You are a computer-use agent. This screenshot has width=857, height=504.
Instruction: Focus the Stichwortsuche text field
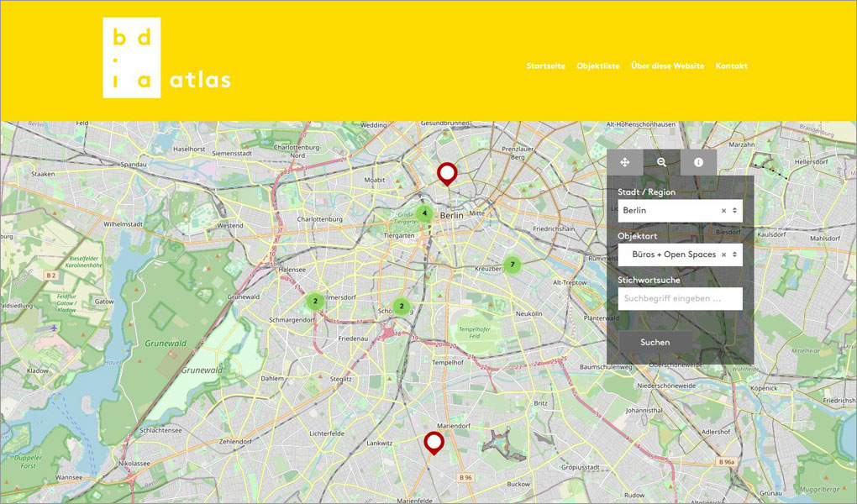tap(680, 299)
